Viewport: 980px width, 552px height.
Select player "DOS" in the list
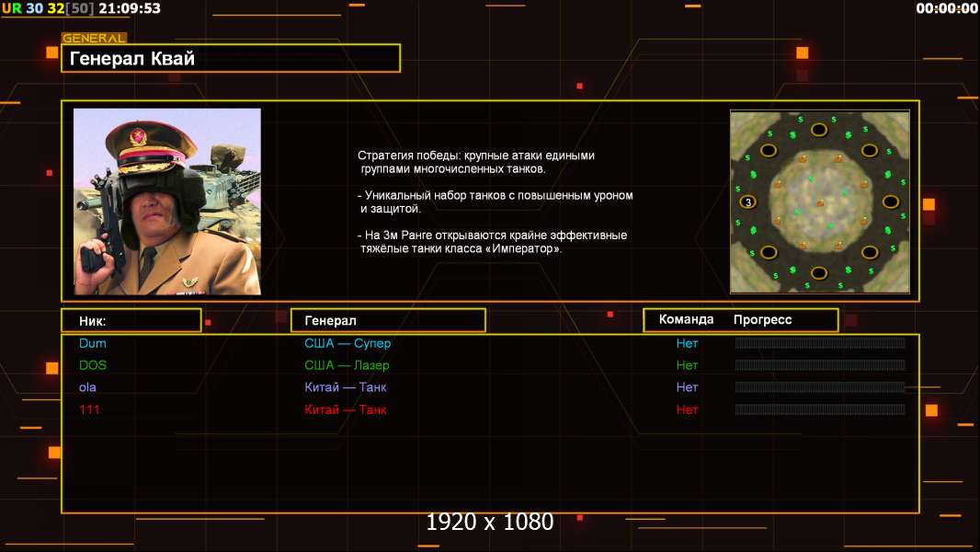point(93,365)
